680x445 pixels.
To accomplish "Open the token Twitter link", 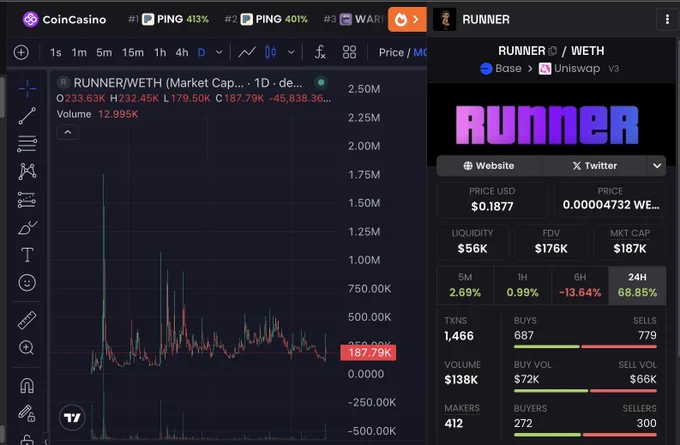I will [595, 166].
